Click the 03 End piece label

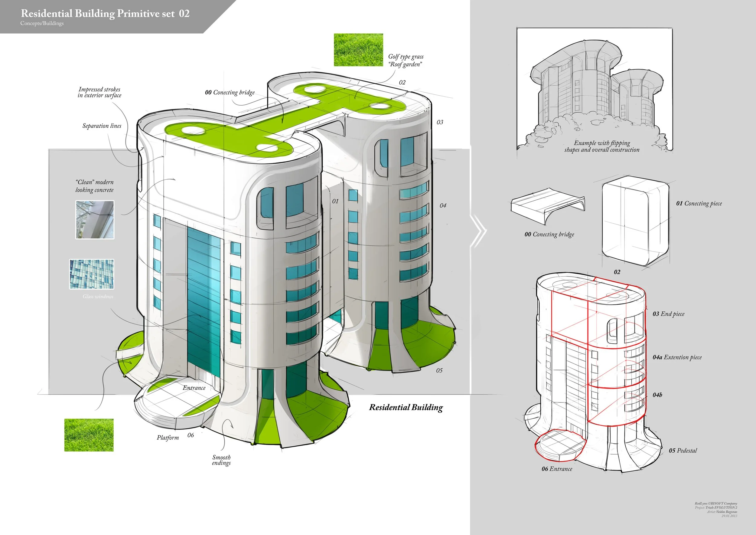[x=668, y=314]
